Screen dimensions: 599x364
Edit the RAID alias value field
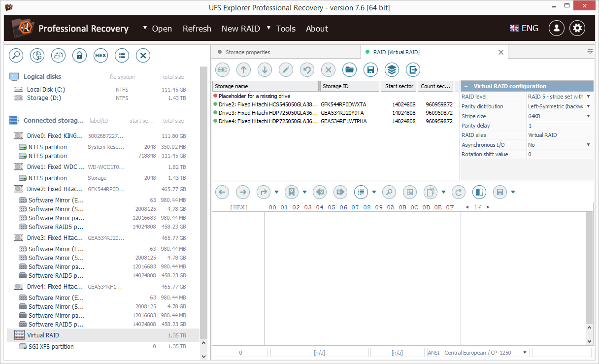point(560,135)
